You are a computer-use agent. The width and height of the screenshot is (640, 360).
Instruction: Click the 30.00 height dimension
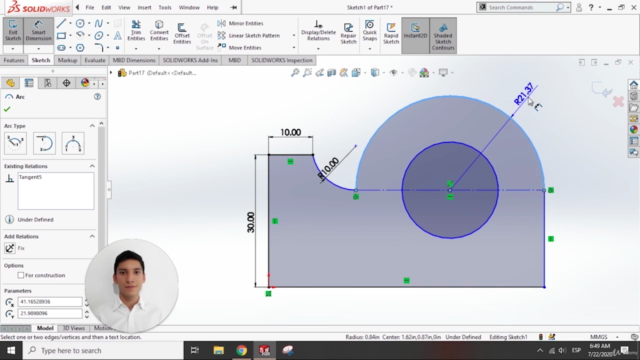tap(251, 222)
